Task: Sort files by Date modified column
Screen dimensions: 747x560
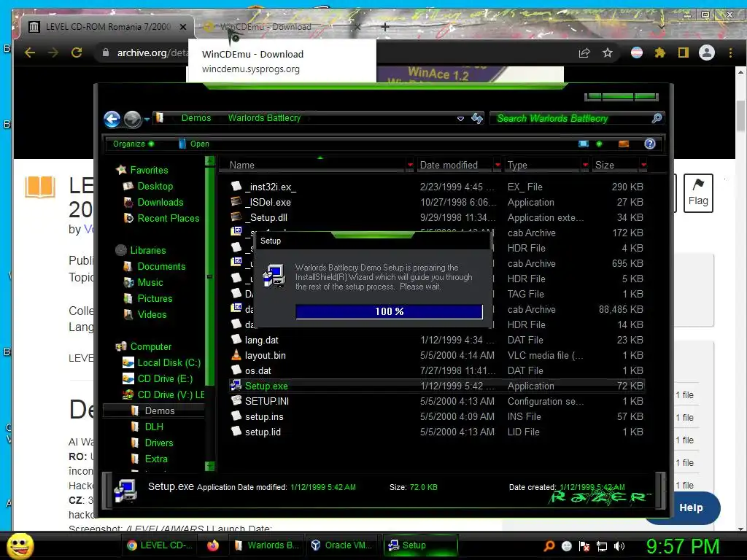Action: pyautogui.click(x=449, y=166)
